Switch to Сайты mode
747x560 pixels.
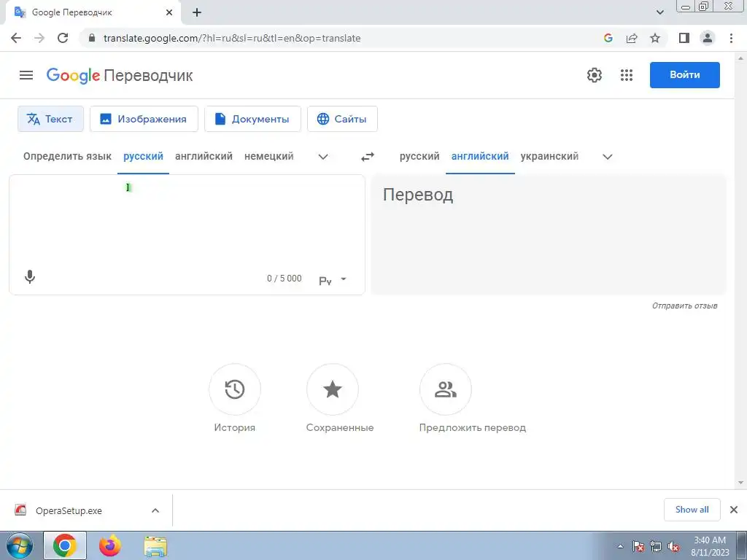pyautogui.click(x=342, y=119)
